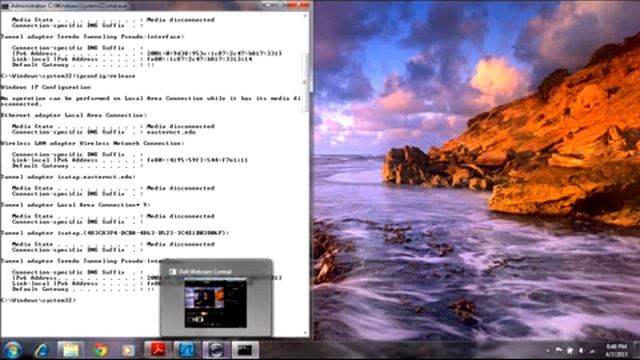Click the Dell Webcam Central preview thumbnail
640x360 pixels.
[215, 303]
